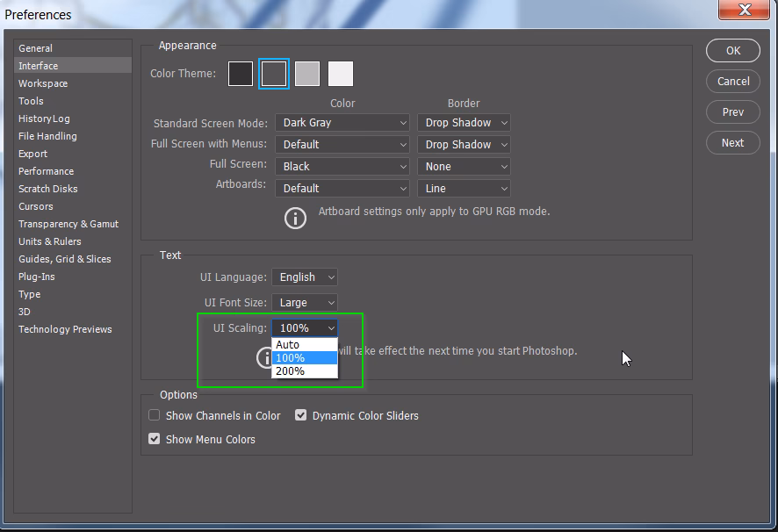Open the Full Screen color dropdown
The width and height of the screenshot is (778, 532).
pyautogui.click(x=342, y=166)
